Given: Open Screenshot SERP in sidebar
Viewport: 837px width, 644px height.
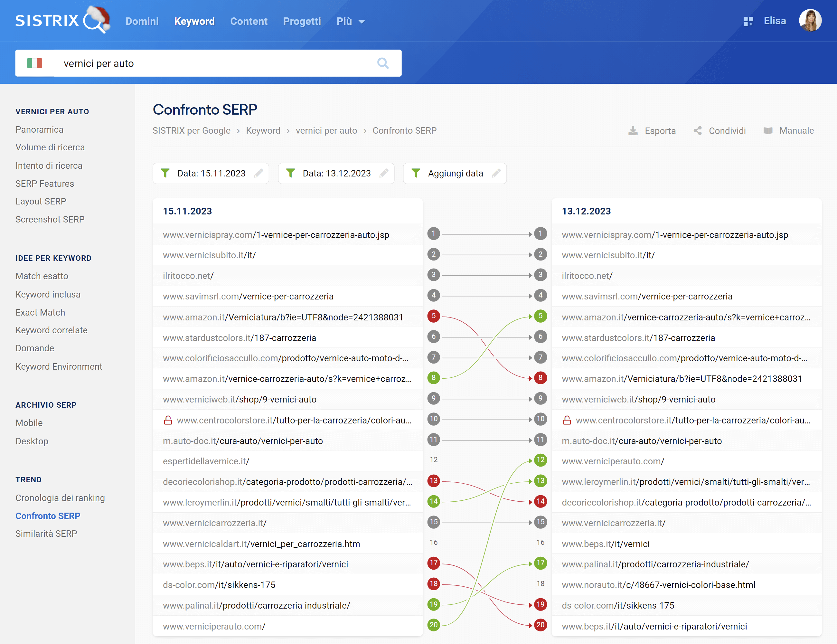Looking at the screenshot, I should click(50, 219).
